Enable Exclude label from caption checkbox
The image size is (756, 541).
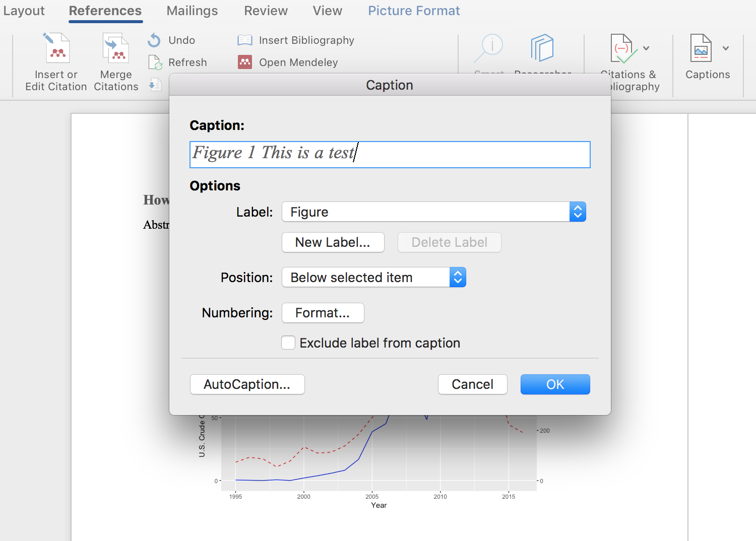288,343
